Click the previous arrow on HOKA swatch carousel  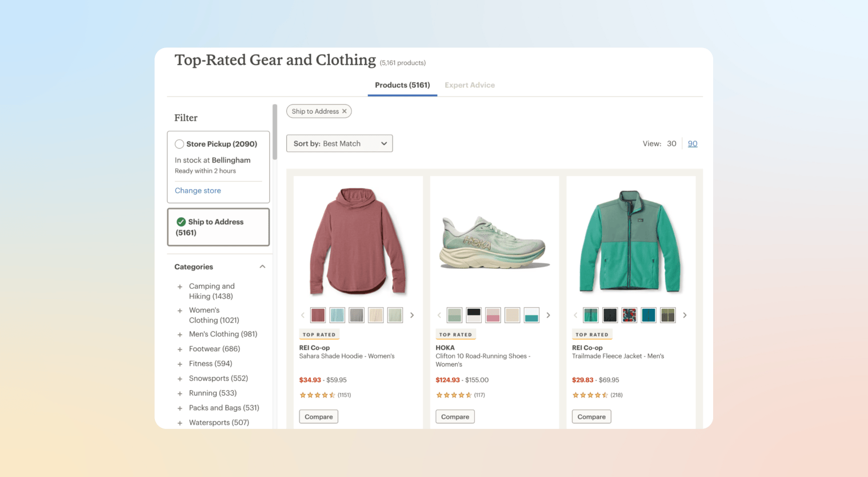pos(439,315)
